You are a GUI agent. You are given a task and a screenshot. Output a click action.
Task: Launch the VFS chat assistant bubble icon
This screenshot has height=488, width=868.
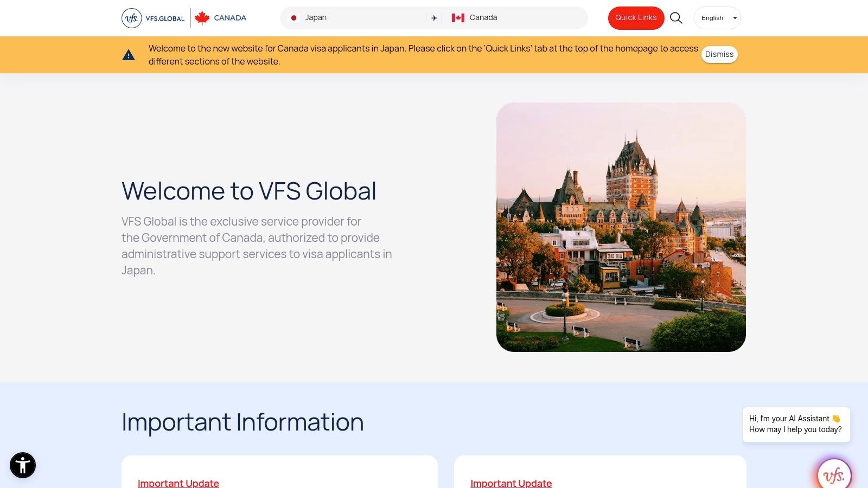point(834,475)
